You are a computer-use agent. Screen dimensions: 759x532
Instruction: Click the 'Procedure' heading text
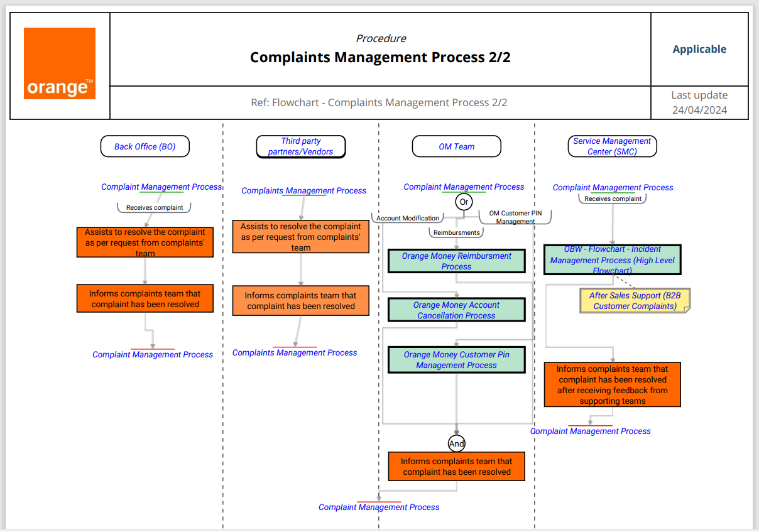pyautogui.click(x=381, y=38)
